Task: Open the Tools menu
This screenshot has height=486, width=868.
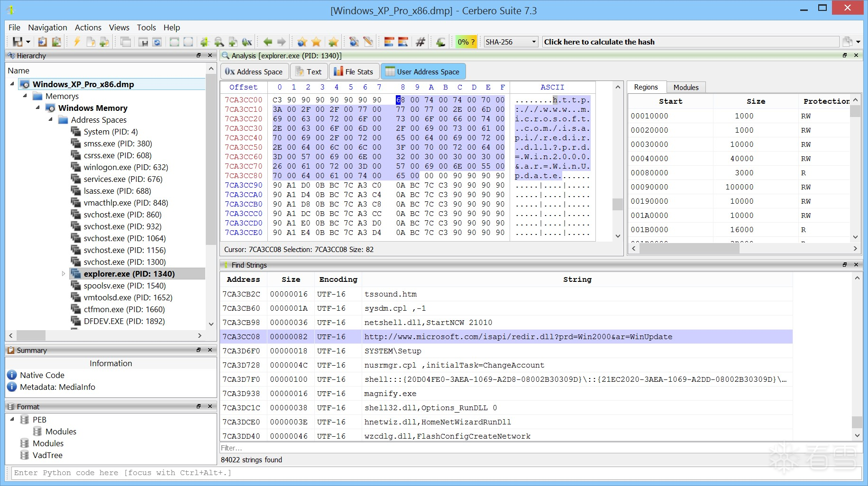Action: pos(146,27)
